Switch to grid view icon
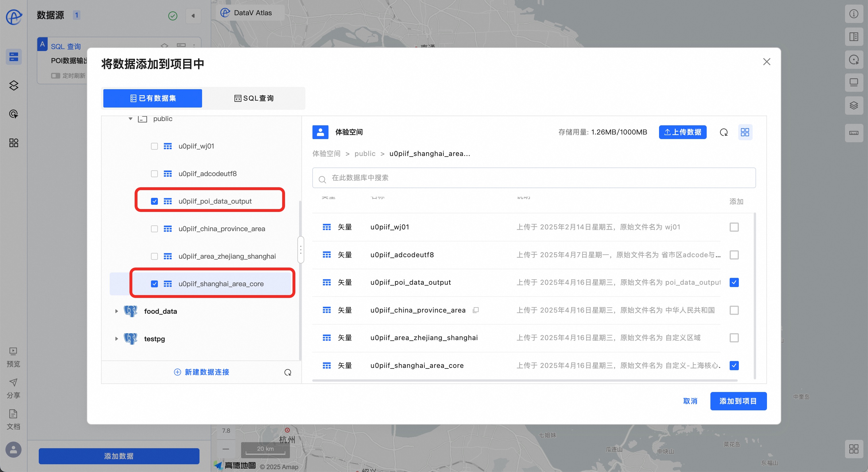Viewport: 868px width, 472px height. click(x=745, y=132)
